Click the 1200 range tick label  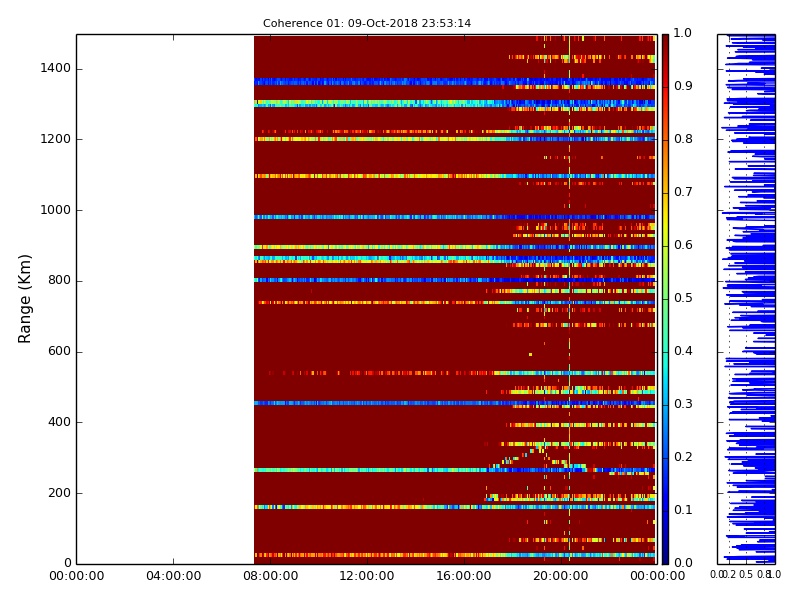coord(56,139)
